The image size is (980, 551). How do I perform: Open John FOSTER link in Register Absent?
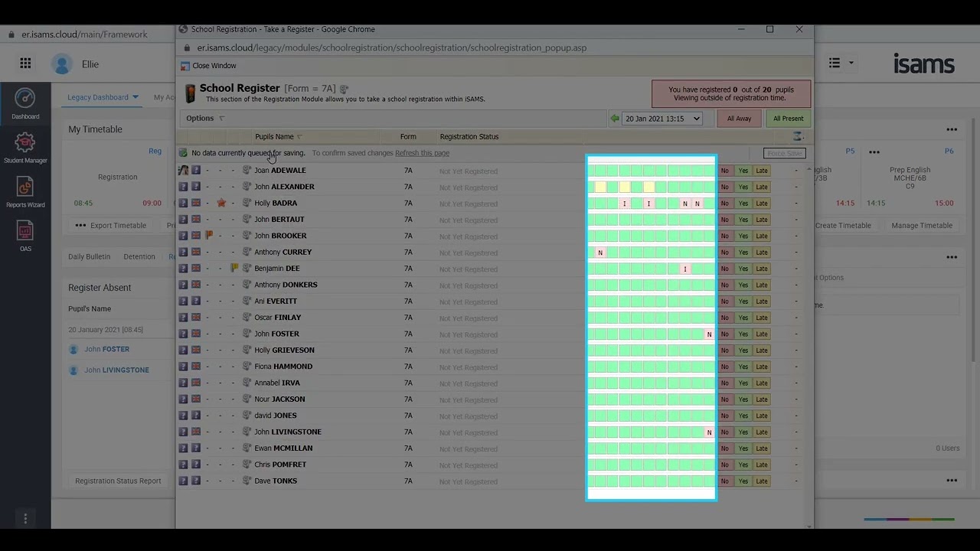pyautogui.click(x=106, y=349)
